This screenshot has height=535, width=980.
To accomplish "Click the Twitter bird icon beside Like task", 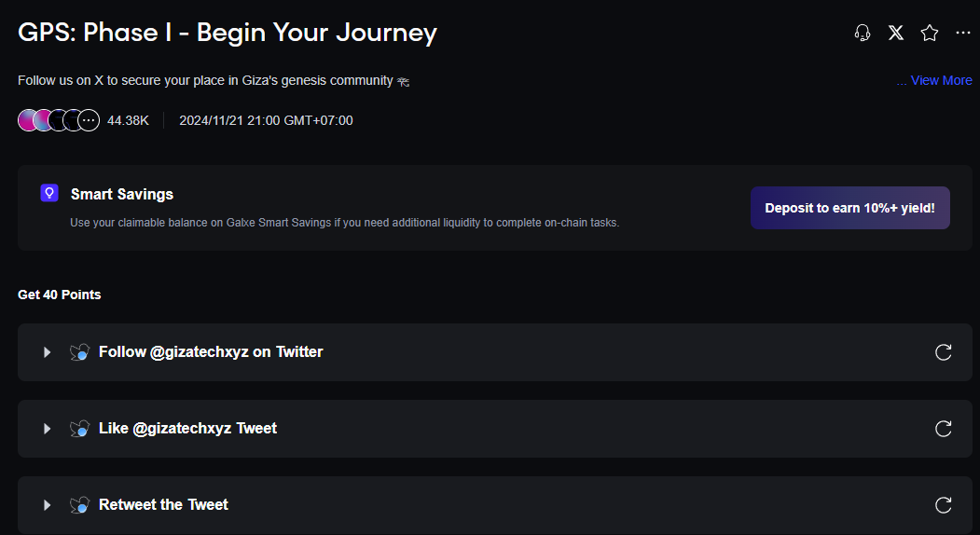I will [79, 429].
